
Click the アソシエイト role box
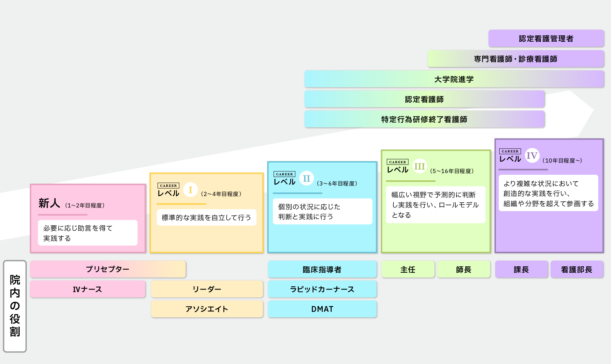[x=207, y=309]
